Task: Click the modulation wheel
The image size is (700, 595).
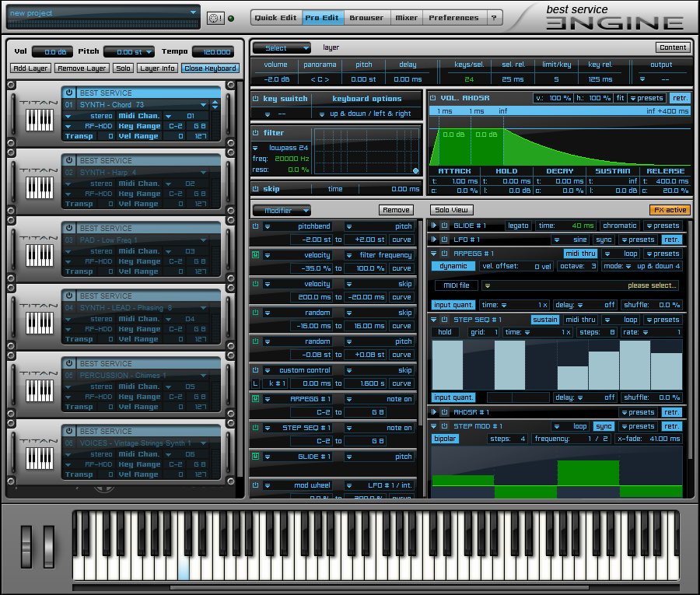Action: (x=49, y=546)
